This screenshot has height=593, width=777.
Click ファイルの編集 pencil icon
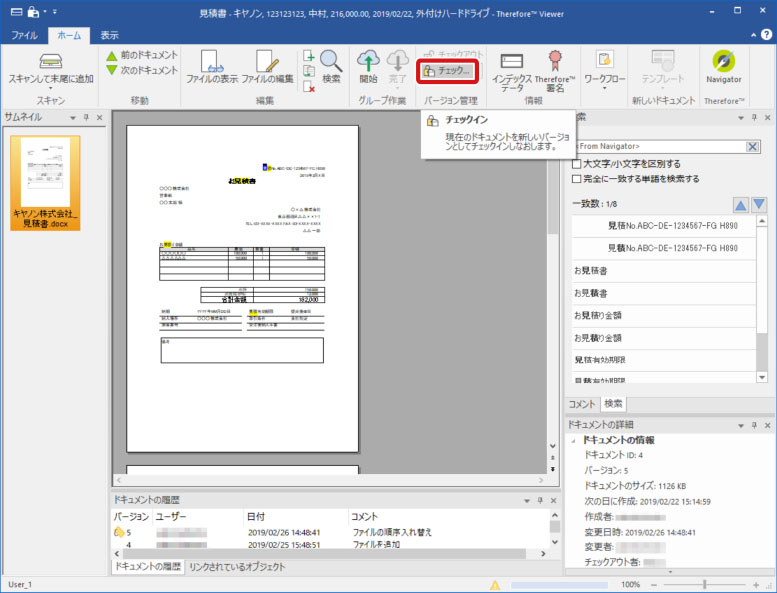(x=266, y=62)
